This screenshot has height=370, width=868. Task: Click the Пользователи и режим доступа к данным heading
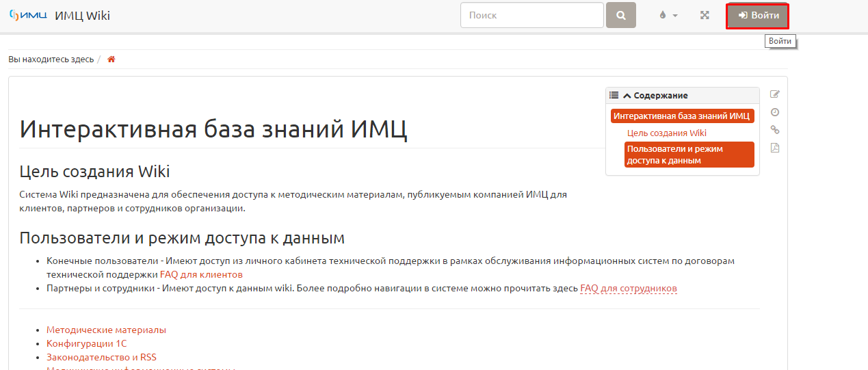click(182, 237)
